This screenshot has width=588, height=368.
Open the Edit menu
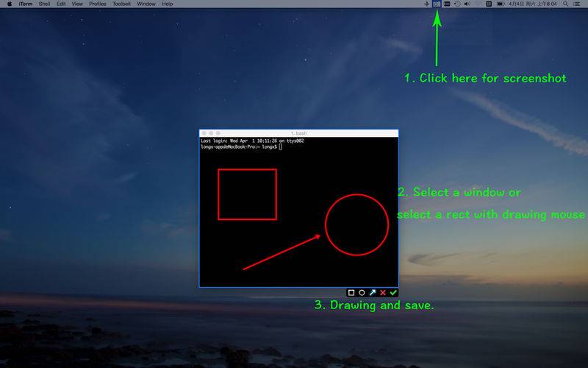pyautogui.click(x=61, y=4)
